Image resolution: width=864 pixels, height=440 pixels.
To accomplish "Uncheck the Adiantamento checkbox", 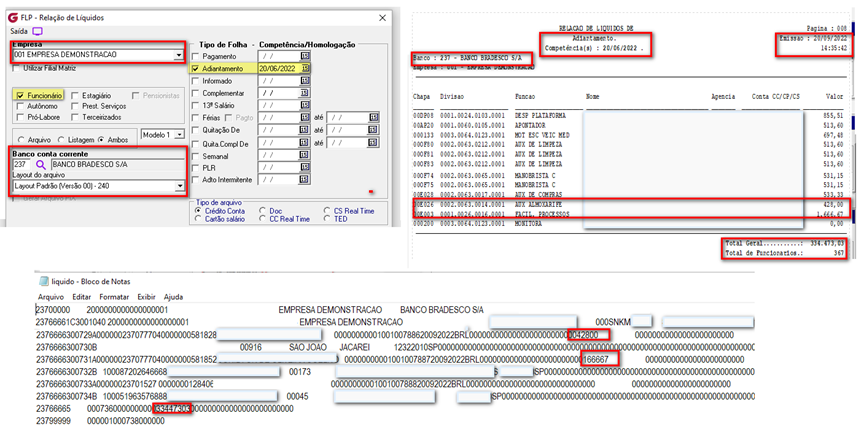I will coord(196,69).
